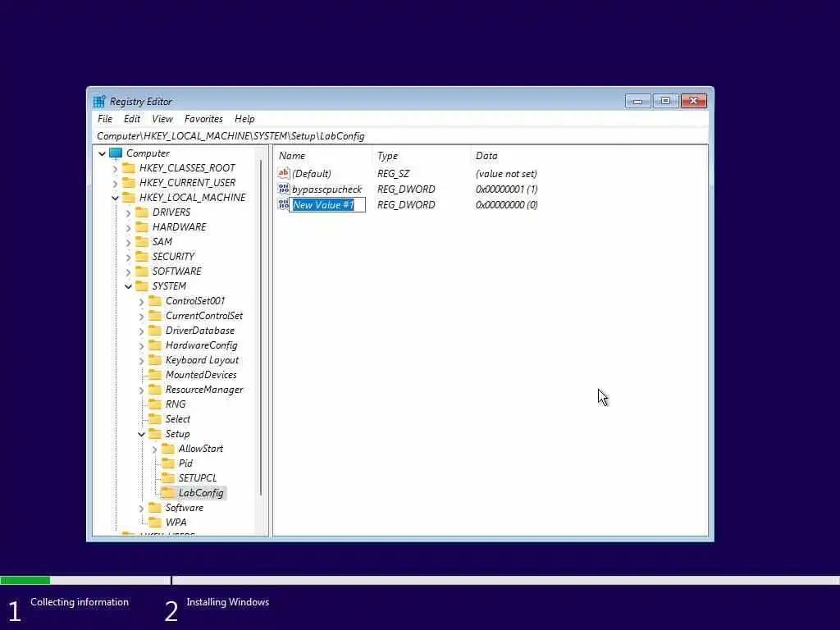Click the Computer icon in the tree
This screenshot has width=840, height=630.
pos(116,153)
